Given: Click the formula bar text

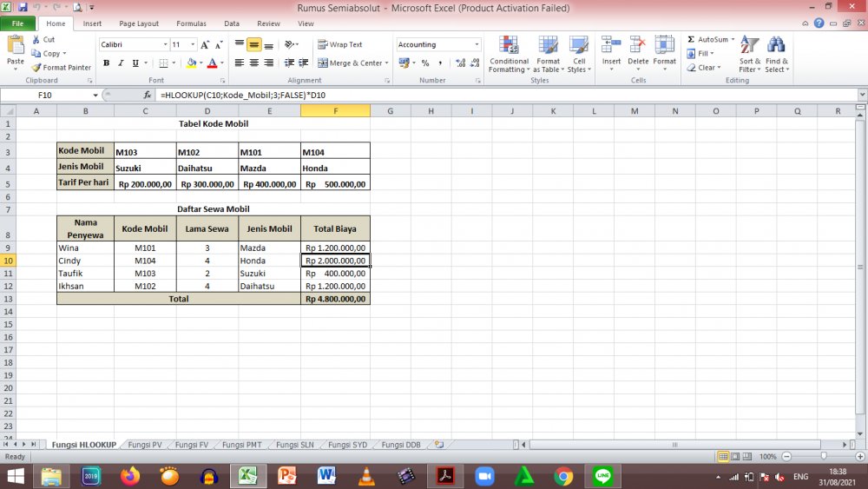Looking at the screenshot, I should [x=243, y=96].
